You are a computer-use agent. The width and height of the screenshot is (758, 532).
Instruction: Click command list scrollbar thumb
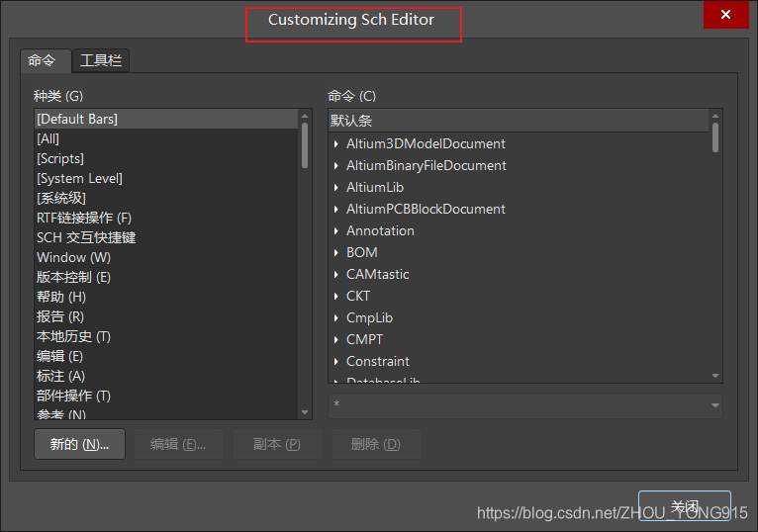pyautogui.click(x=715, y=137)
